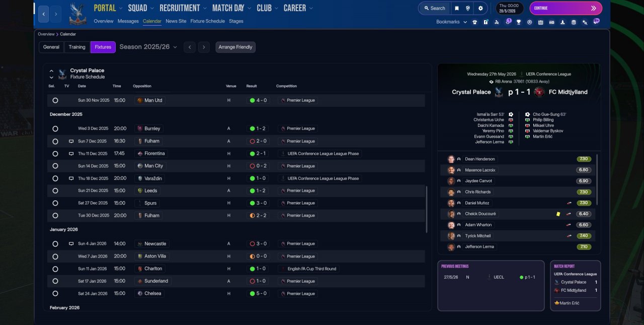This screenshot has width=644, height=325.
Task: Click Dean Henderson's 7.30 rating pill
Action: click(x=584, y=159)
